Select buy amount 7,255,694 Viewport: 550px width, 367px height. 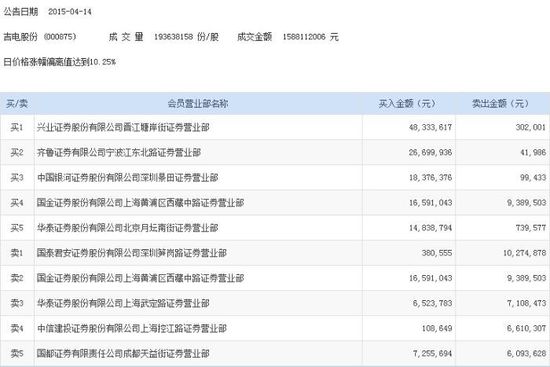coord(432,354)
